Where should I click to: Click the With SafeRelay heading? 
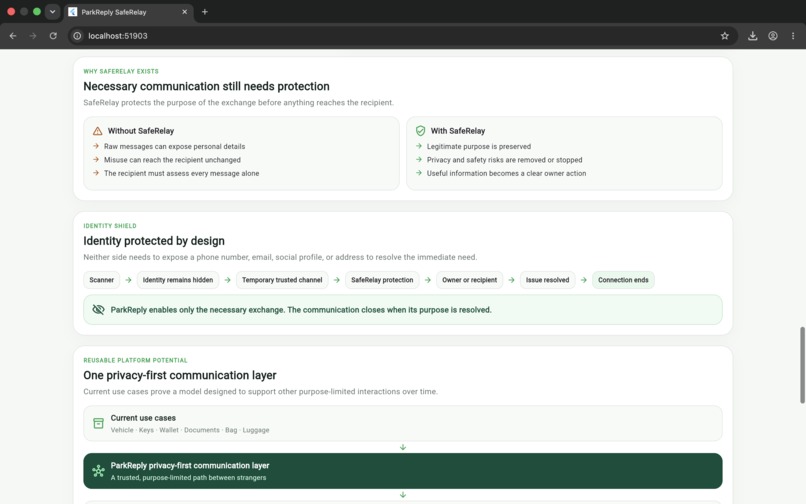tap(458, 131)
